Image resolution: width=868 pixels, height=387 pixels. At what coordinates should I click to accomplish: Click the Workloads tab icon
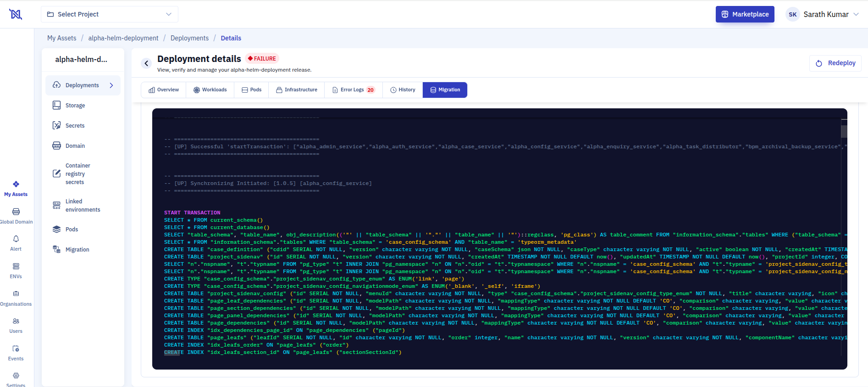197,90
